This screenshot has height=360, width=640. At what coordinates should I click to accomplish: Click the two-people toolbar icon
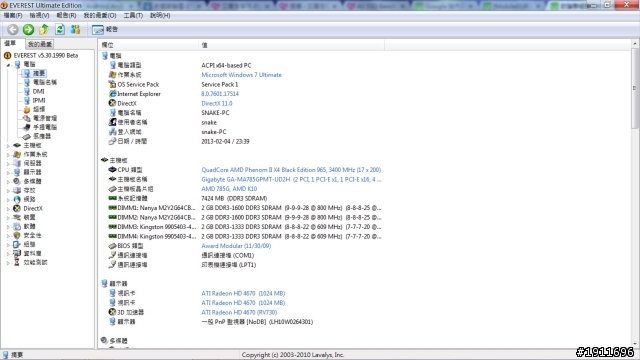[x=76, y=29]
